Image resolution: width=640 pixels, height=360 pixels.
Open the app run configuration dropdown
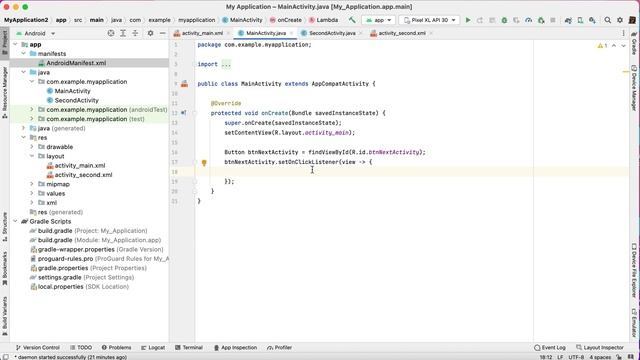pos(378,20)
